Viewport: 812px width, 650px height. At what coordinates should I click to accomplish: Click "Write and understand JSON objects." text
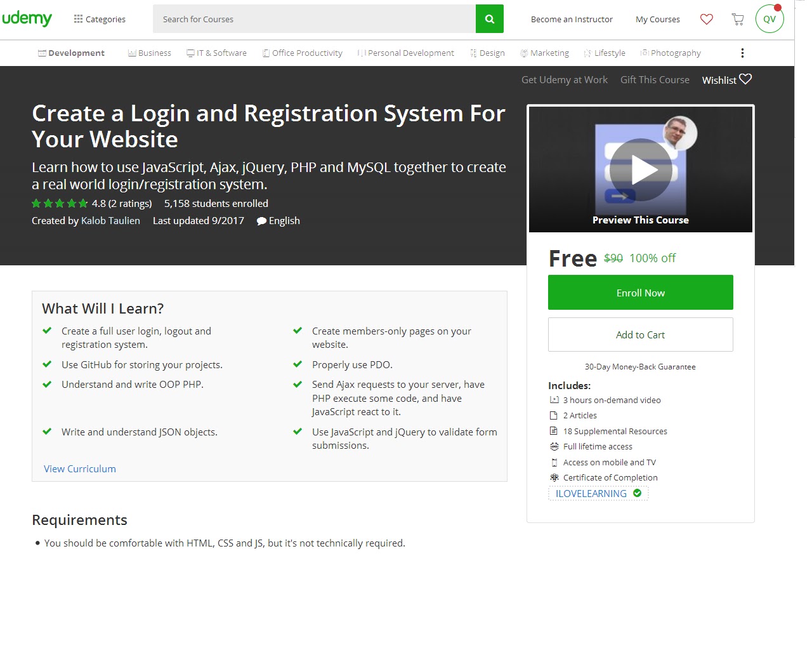[x=140, y=432]
